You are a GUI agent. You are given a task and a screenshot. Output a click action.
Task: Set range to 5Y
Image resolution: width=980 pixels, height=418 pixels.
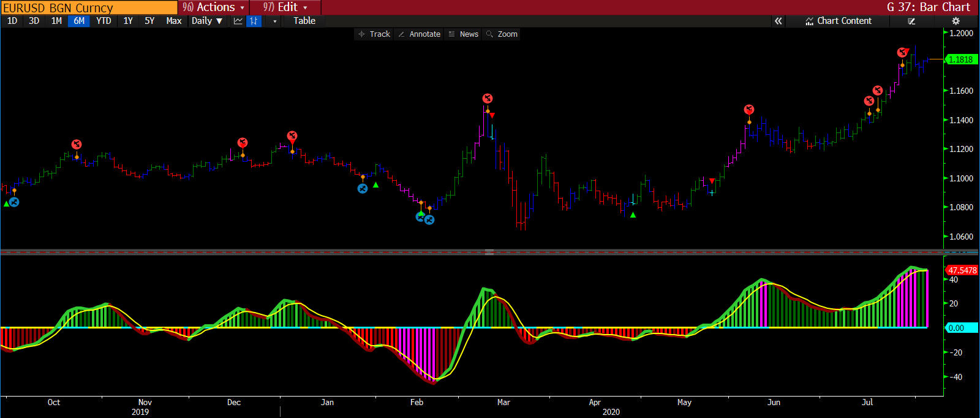click(149, 21)
